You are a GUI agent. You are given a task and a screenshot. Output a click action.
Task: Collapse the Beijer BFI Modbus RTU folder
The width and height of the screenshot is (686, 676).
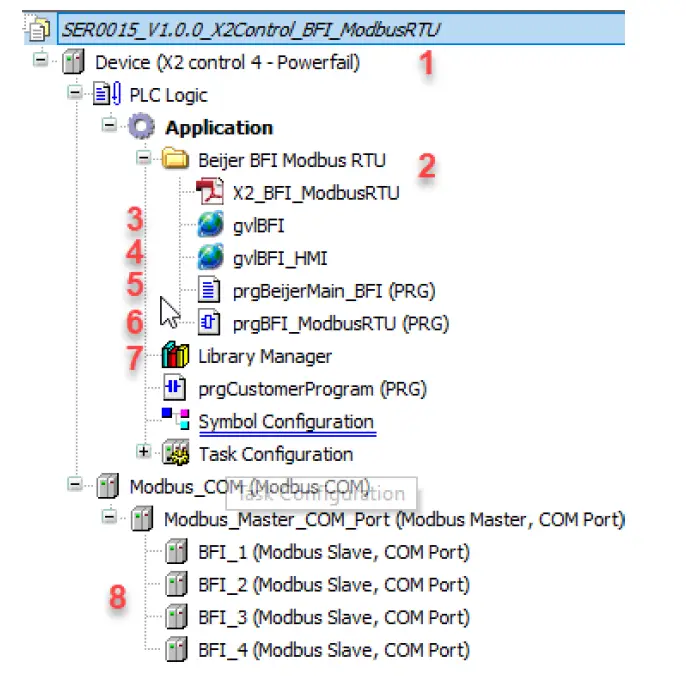(x=144, y=158)
